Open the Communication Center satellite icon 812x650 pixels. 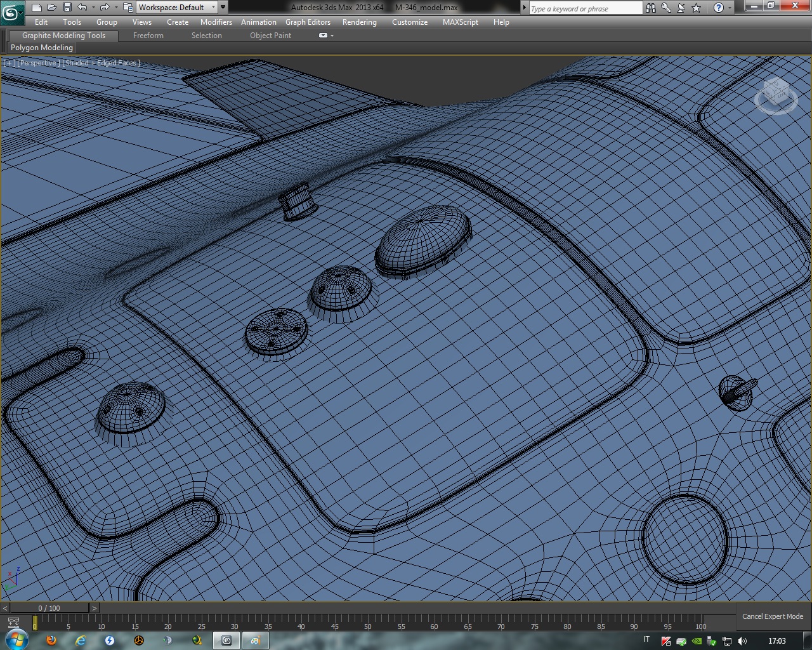tap(681, 8)
